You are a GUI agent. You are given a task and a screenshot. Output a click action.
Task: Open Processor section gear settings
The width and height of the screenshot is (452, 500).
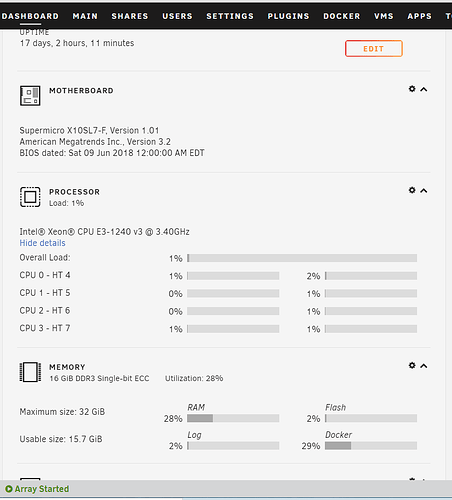pyautogui.click(x=412, y=190)
